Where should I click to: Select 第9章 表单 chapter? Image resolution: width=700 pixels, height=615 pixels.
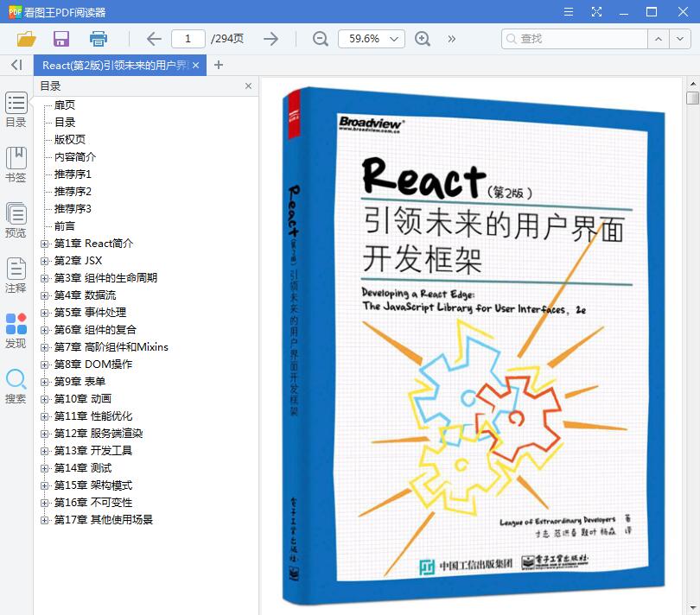[x=80, y=382]
